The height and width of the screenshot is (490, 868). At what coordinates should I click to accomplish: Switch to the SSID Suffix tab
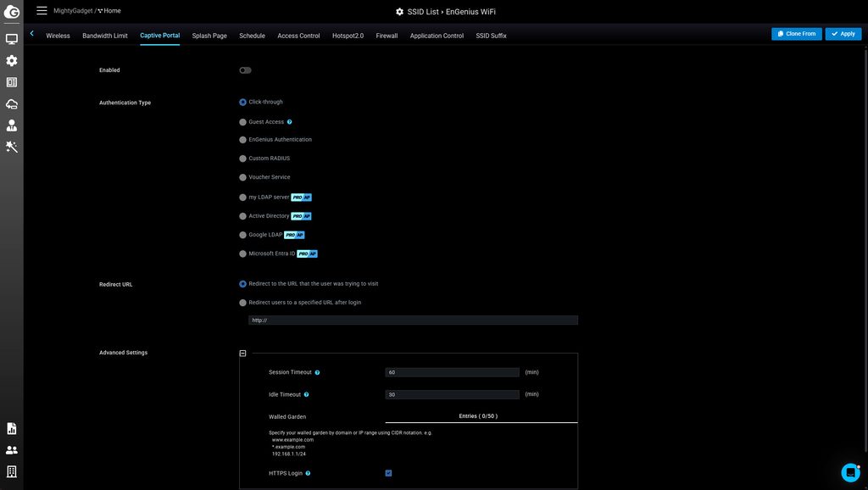pyautogui.click(x=491, y=36)
